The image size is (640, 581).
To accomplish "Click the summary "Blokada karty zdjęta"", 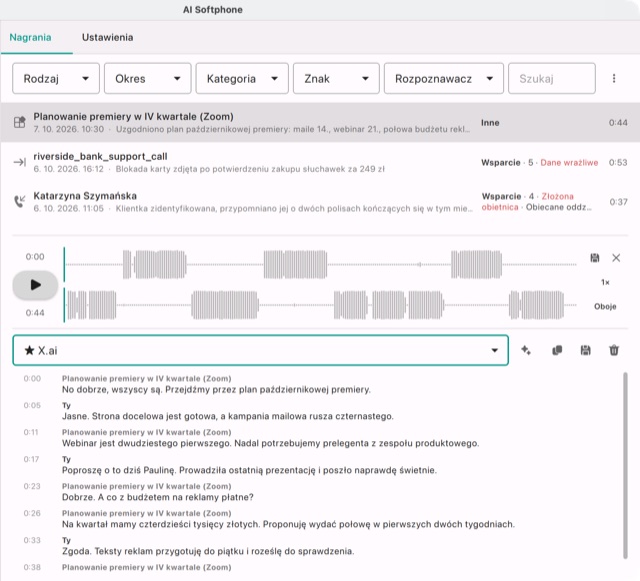I will 250,169.
